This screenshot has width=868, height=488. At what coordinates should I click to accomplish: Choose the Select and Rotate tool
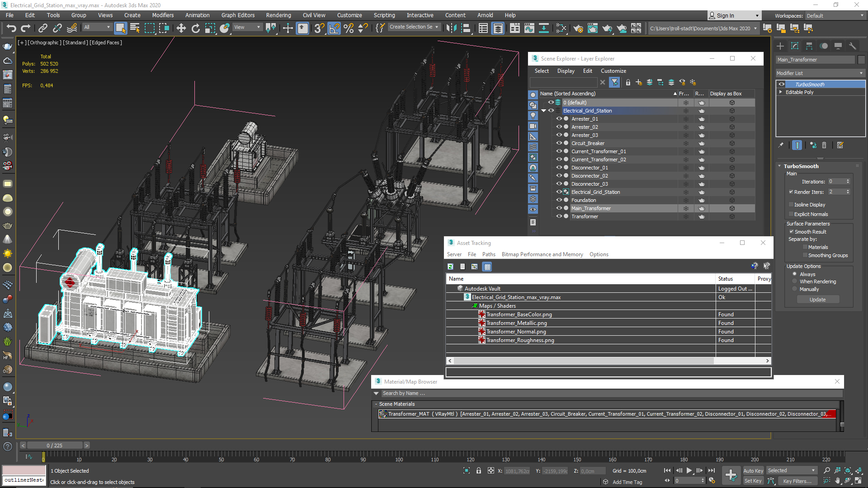click(195, 28)
